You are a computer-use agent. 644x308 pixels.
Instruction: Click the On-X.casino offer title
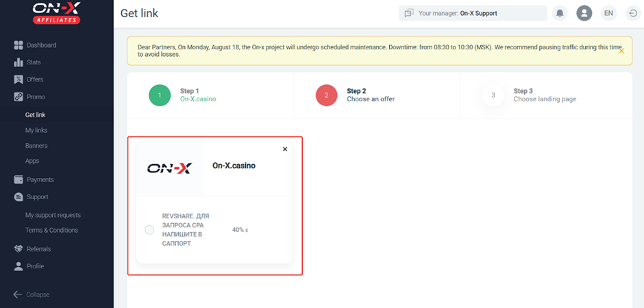pyautogui.click(x=234, y=166)
